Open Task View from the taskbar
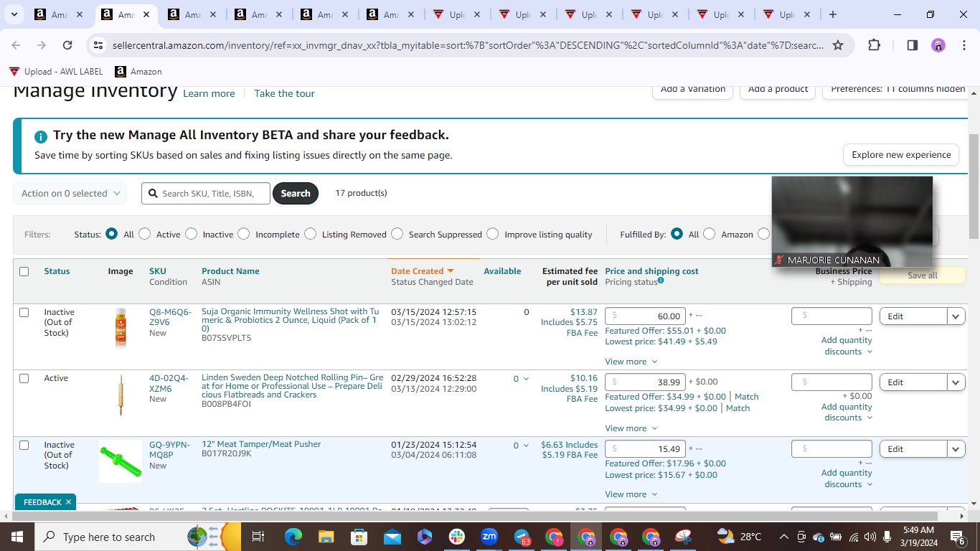This screenshot has width=980, height=551. [258, 537]
